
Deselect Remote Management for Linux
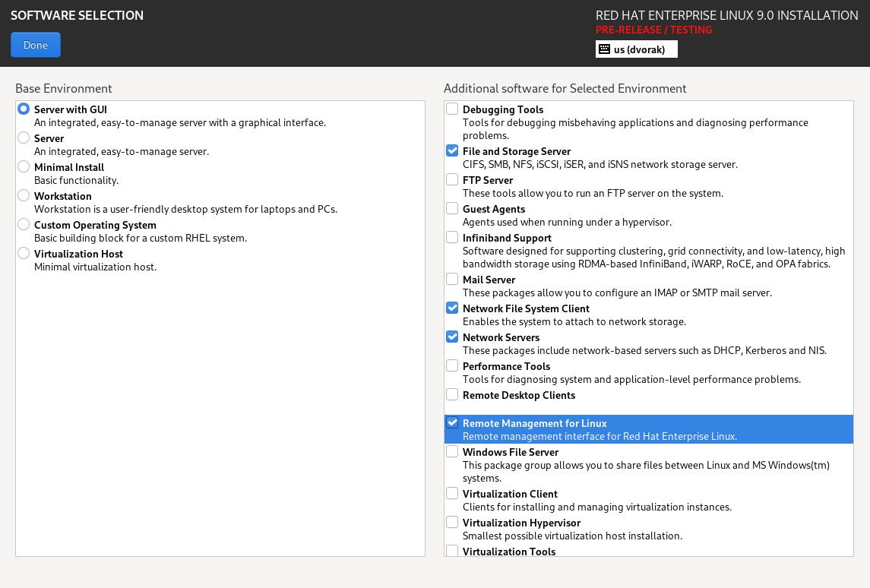click(x=452, y=422)
